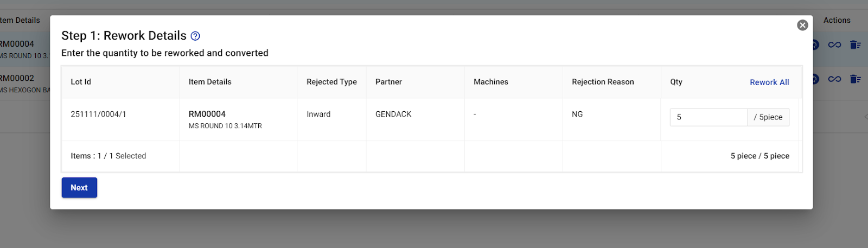Click the '/ 5piece' unit addon
Image resolution: width=868 pixels, height=248 pixels.
pyautogui.click(x=768, y=117)
